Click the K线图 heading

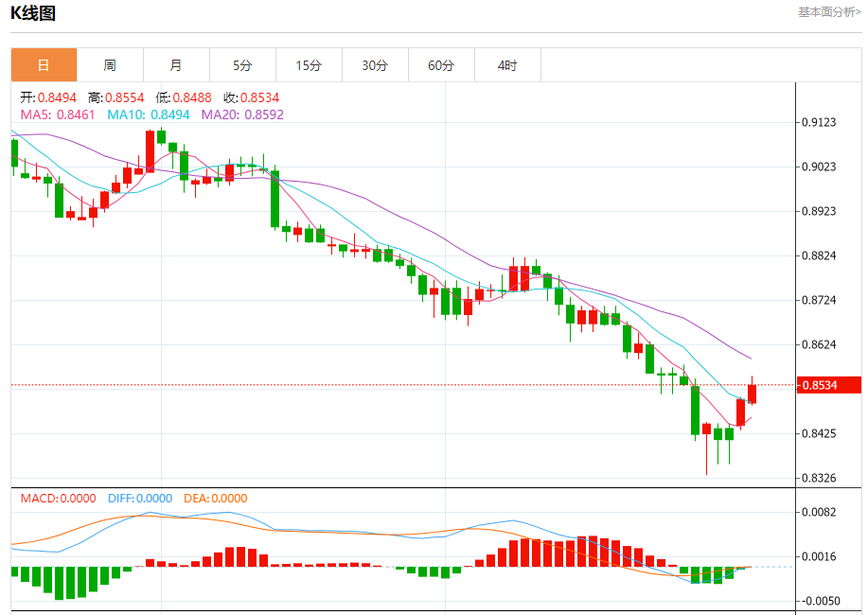click(33, 12)
